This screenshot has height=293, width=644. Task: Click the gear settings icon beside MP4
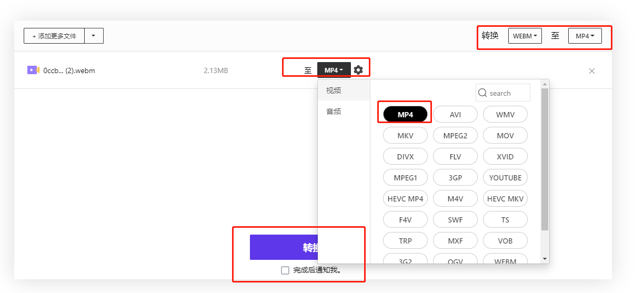click(x=358, y=70)
